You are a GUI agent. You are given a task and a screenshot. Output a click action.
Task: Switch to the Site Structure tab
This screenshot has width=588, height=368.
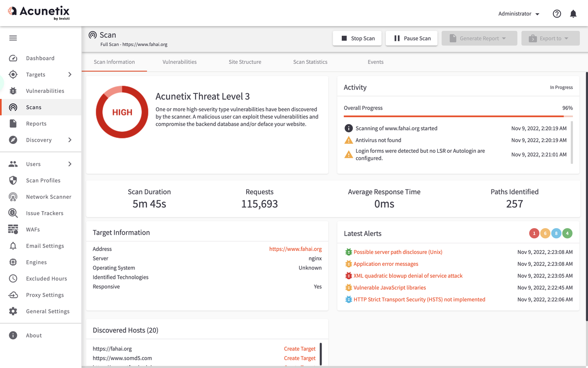tap(245, 62)
